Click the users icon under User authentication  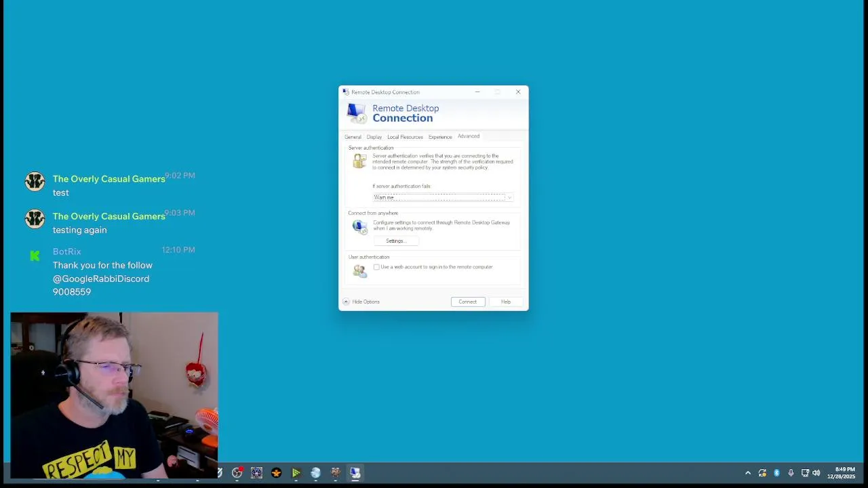click(359, 270)
